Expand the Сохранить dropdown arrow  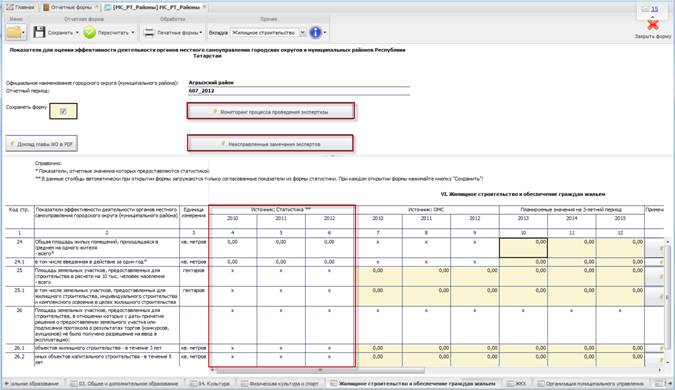[77, 33]
